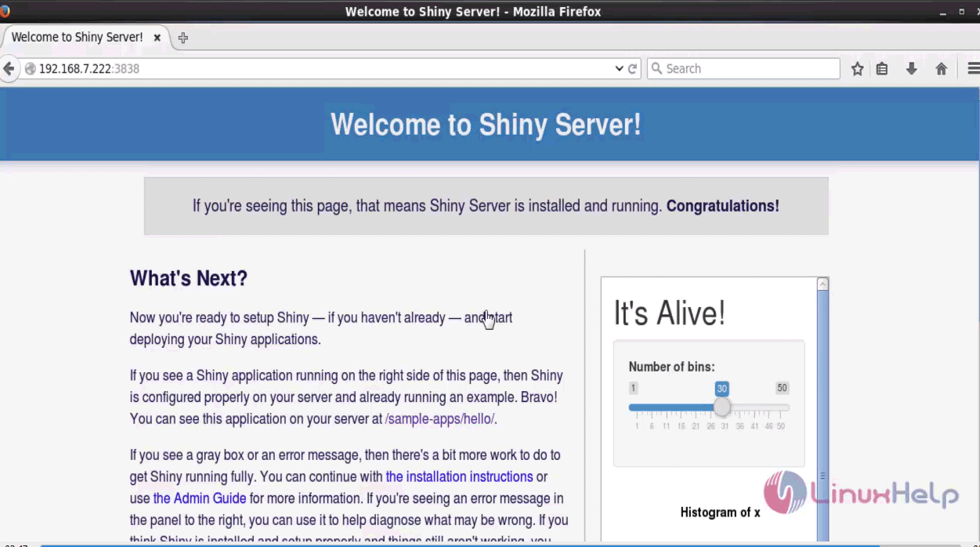Click the What's Next? heading
980x547 pixels.
(189, 278)
